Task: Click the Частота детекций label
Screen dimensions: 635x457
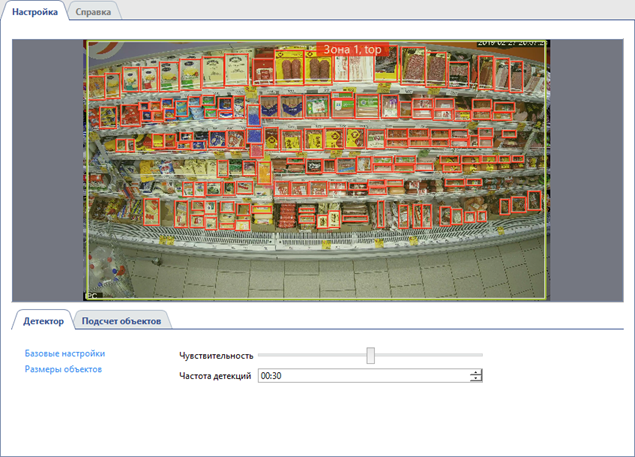Action: [216, 376]
